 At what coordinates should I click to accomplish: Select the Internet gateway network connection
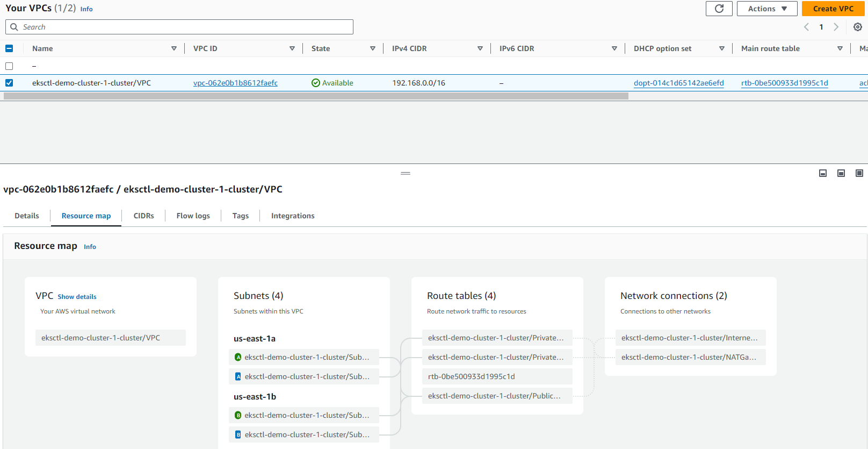tap(691, 338)
